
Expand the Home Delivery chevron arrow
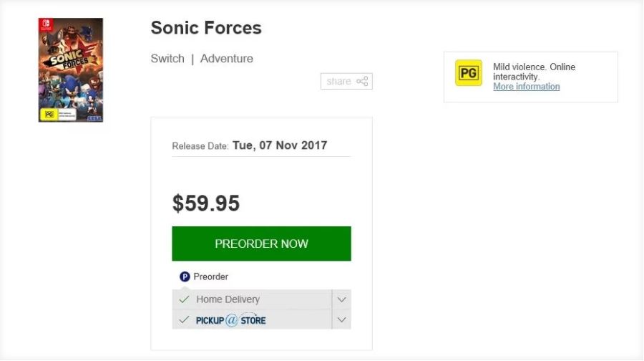coord(341,299)
